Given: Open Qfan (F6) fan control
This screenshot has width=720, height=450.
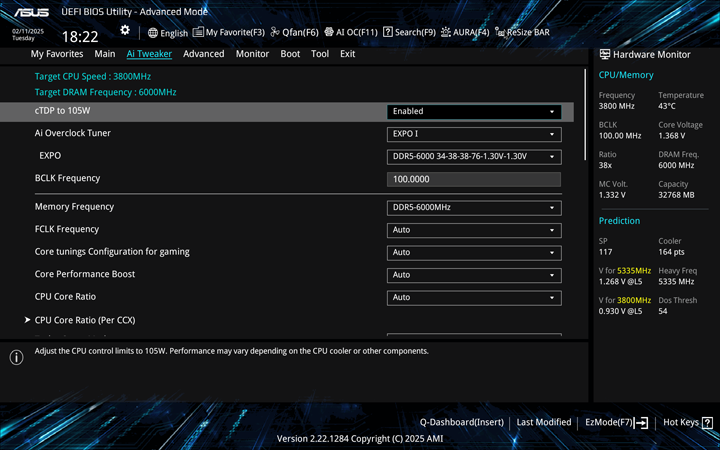Looking at the screenshot, I should pos(295,32).
